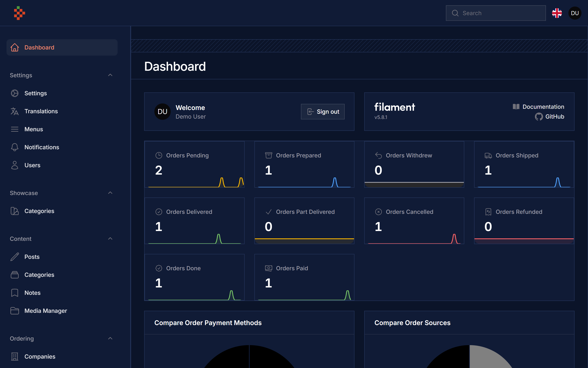Viewport: 588px width, 368px height.
Task: Click the Demo User name text
Action: click(191, 117)
